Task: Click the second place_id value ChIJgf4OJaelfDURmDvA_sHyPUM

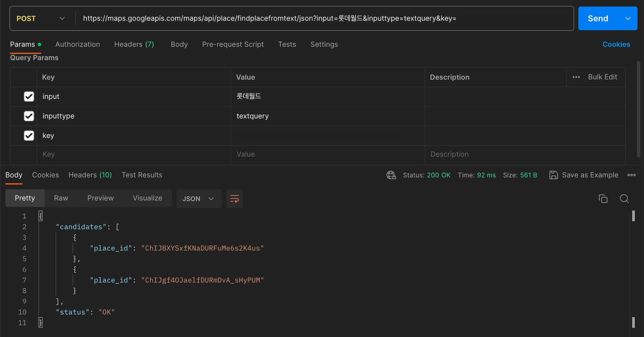Action: [203, 280]
